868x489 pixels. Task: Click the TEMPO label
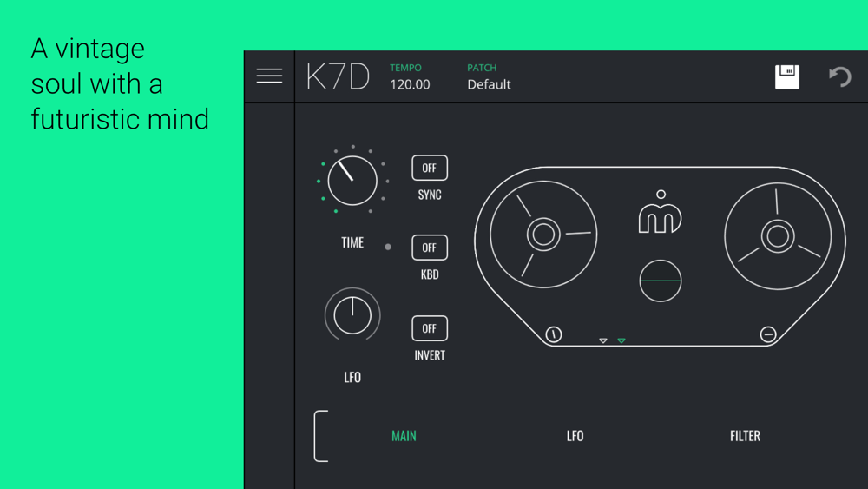pos(405,68)
